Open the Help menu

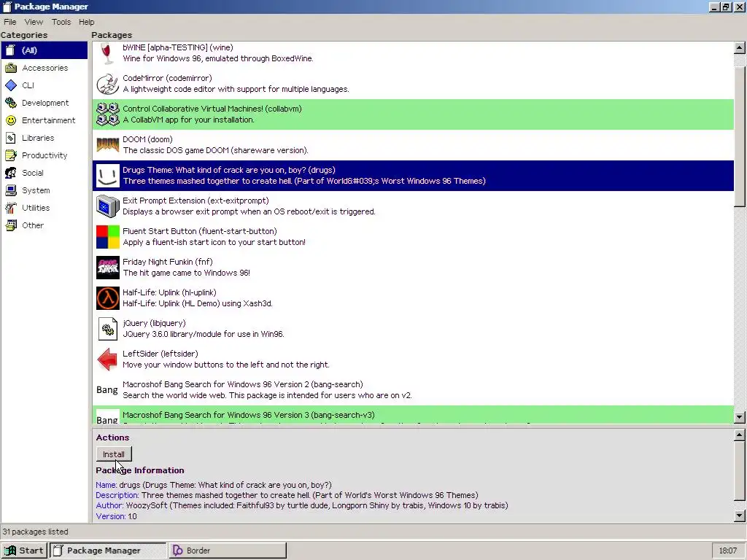coord(86,22)
